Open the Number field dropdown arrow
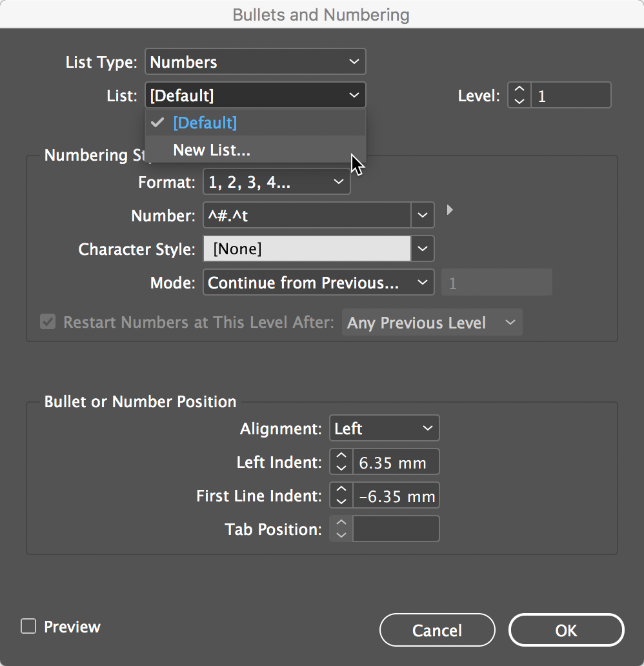Image resolution: width=644 pixels, height=666 pixels. click(x=422, y=216)
